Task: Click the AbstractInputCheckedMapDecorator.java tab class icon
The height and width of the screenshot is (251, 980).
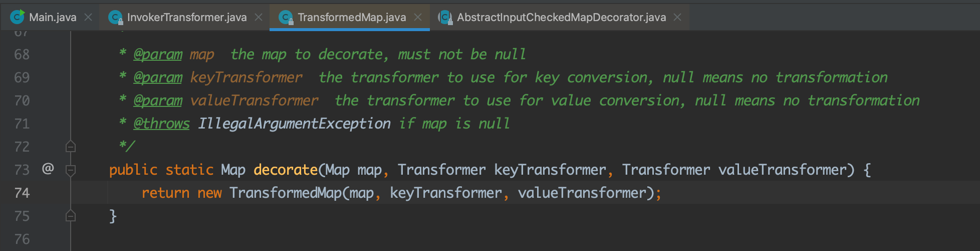Action: tap(445, 18)
